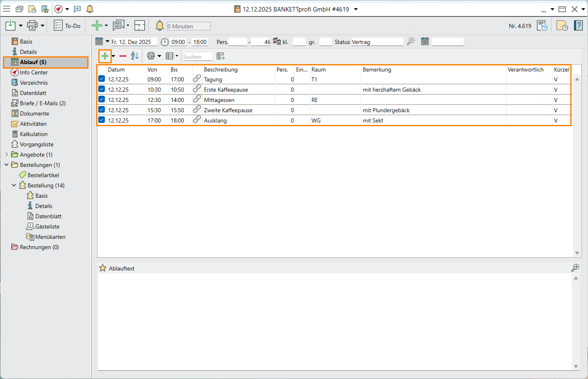
Task: Click the red minus delete-entry icon
Action: click(x=123, y=56)
